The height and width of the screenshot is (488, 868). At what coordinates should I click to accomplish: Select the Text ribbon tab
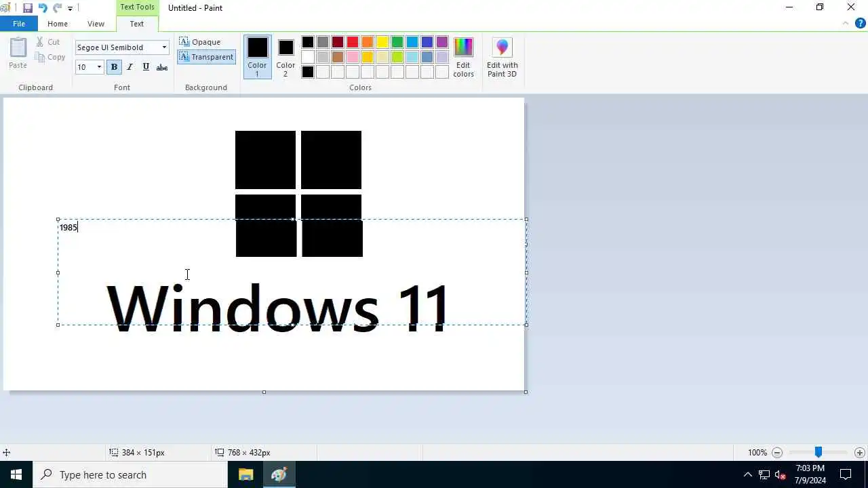[137, 24]
